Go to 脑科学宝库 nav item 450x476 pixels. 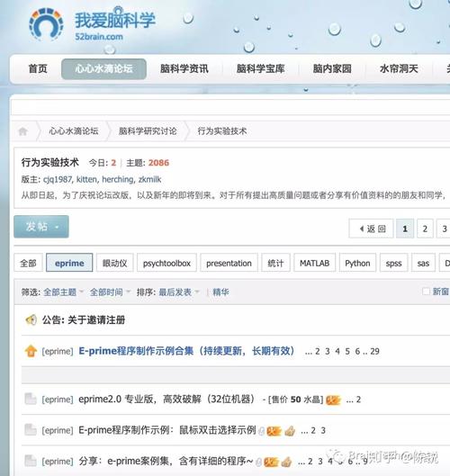point(260,68)
